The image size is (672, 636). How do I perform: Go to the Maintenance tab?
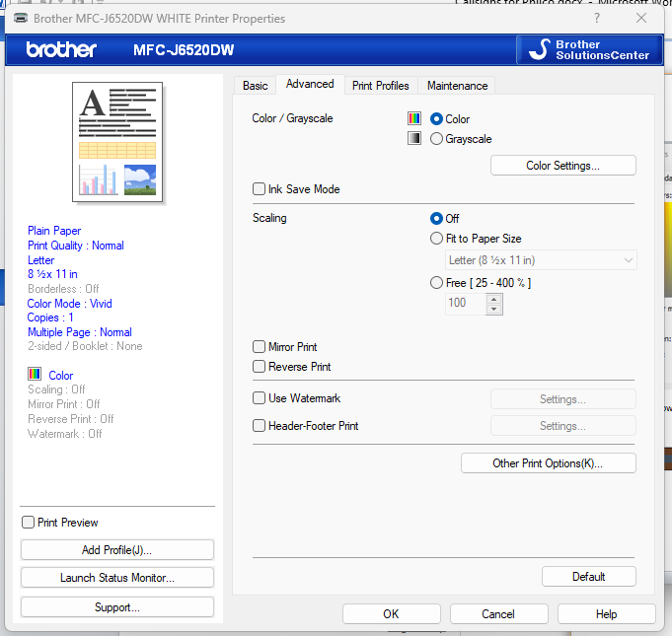(457, 86)
